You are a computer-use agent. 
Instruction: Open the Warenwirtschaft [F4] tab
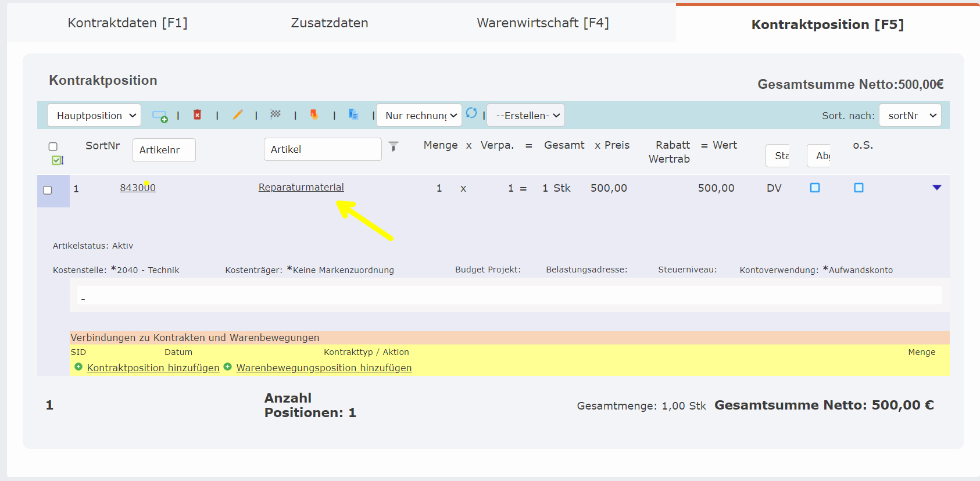(542, 23)
